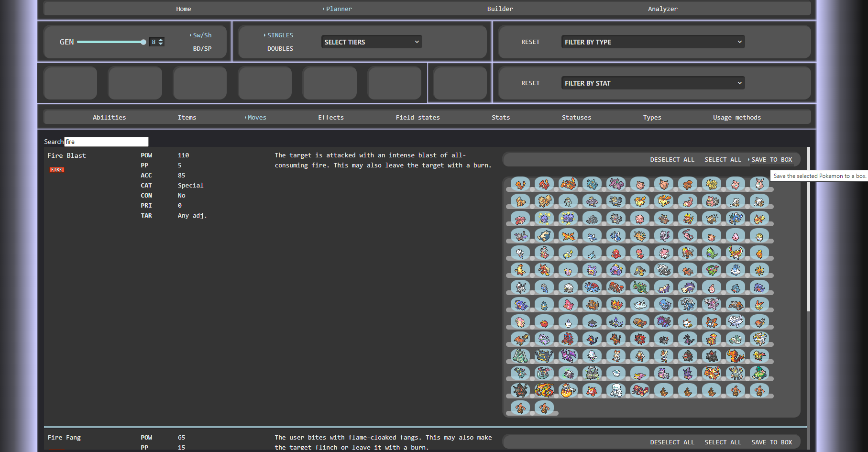Switch to the Field states tab

click(x=418, y=117)
